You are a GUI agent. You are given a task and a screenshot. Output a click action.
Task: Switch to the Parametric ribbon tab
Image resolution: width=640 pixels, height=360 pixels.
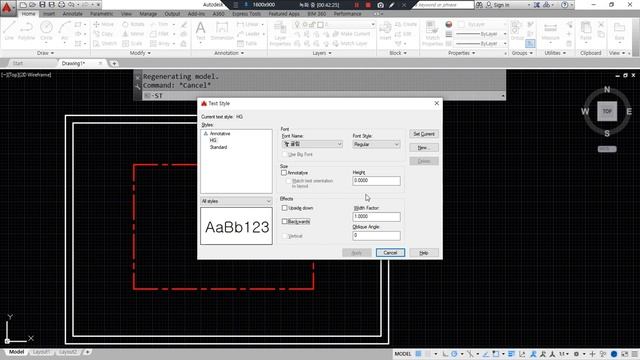pyautogui.click(x=101, y=14)
